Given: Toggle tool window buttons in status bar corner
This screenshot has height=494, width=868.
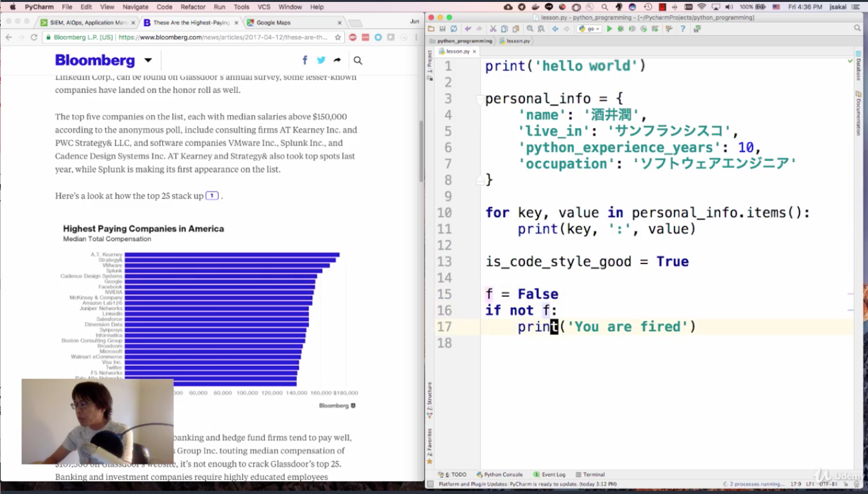Looking at the screenshot, I should pos(431,484).
